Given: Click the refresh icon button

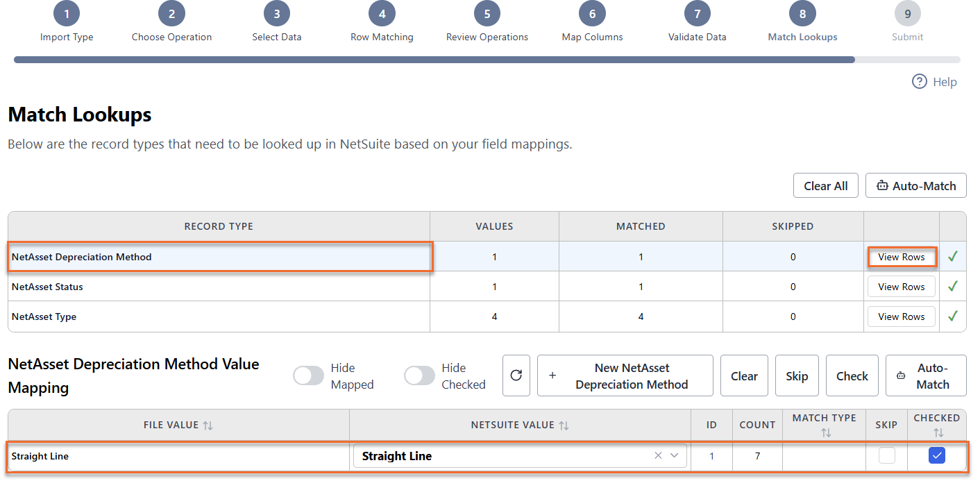Looking at the screenshot, I should pos(516,375).
